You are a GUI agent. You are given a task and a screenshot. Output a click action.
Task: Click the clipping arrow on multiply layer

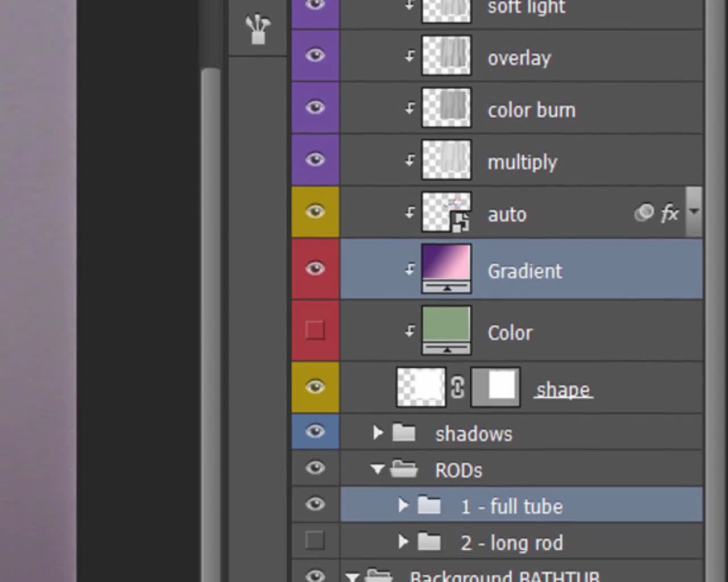pyautogui.click(x=409, y=160)
